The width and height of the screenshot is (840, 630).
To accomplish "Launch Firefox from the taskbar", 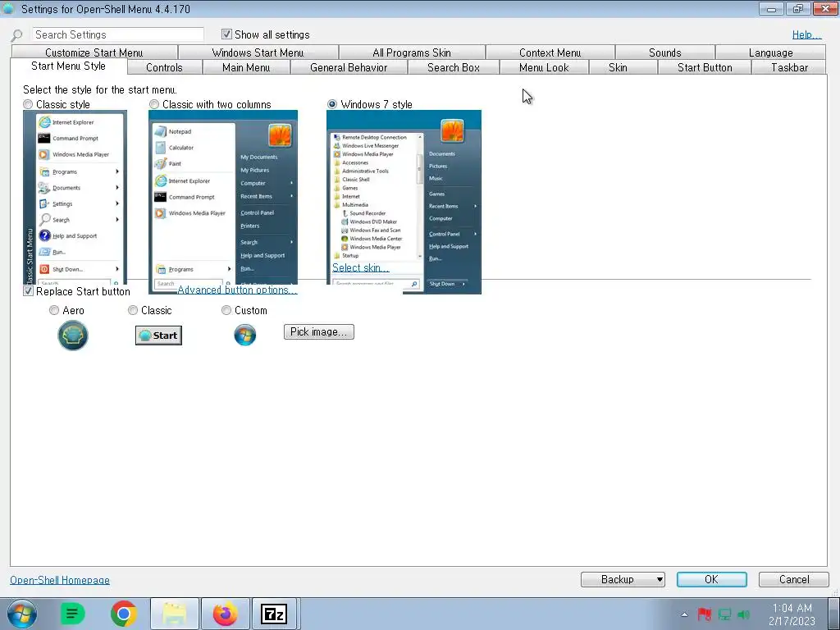I will 226,614.
